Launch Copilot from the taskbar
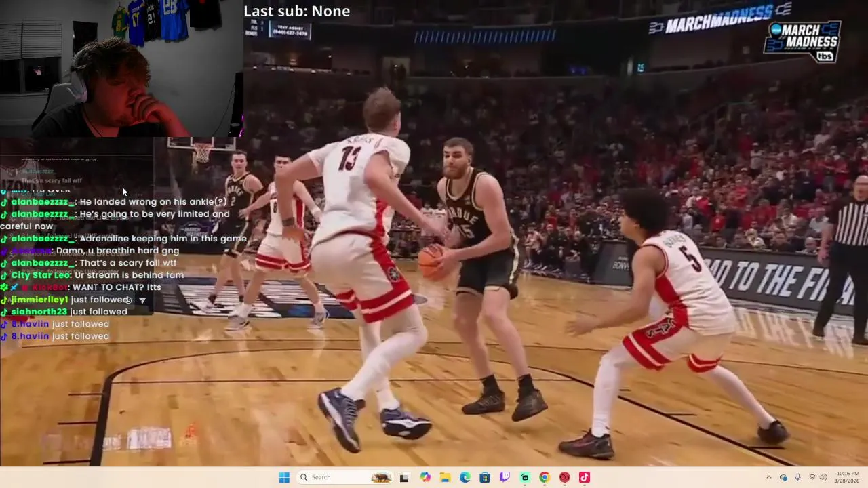This screenshot has height=488, width=868. 425,477
